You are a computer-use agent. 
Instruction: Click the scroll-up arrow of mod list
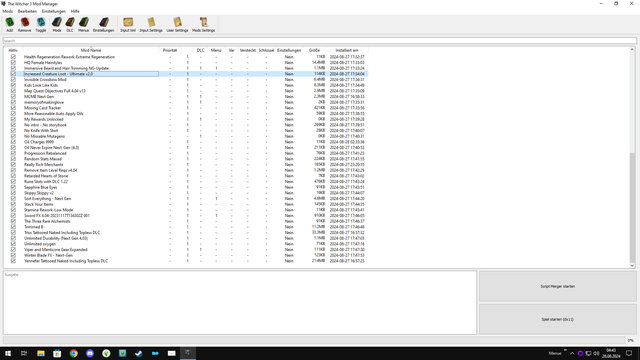click(632, 49)
